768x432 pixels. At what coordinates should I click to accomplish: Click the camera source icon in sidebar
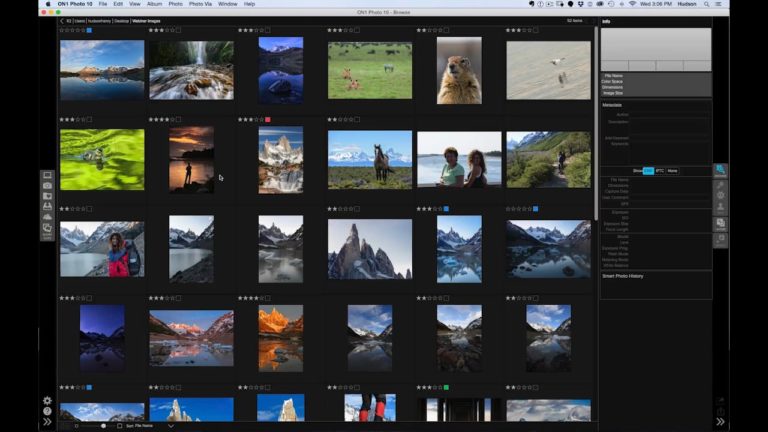coord(47,186)
